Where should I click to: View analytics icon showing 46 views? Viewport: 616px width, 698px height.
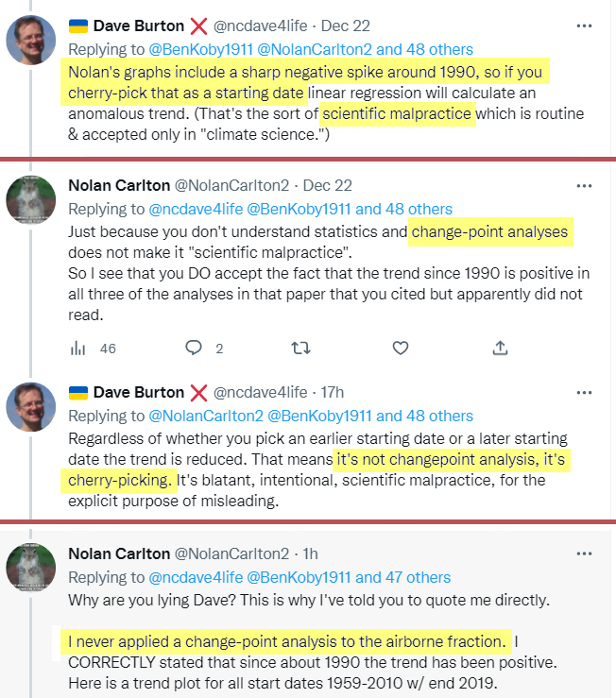[78, 348]
